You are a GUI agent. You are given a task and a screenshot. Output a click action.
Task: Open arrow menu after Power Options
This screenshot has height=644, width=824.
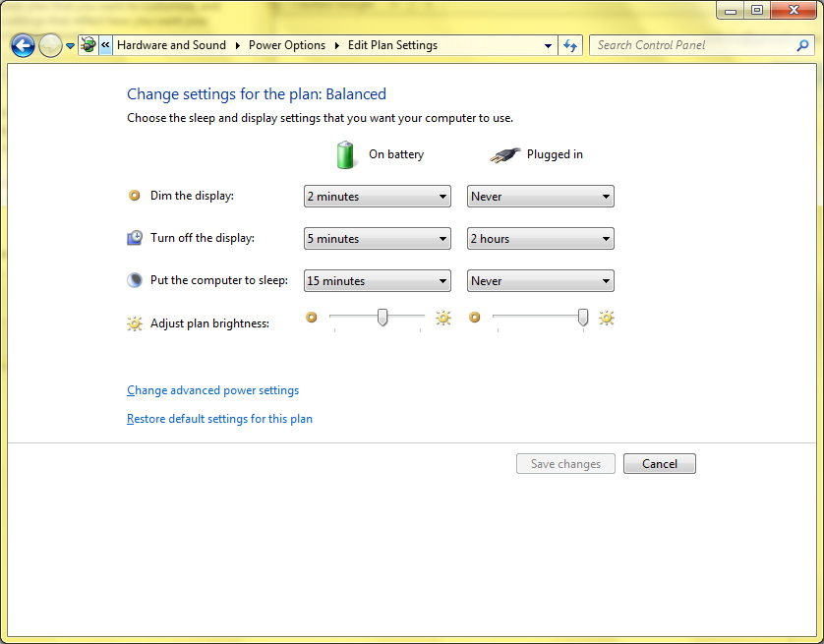337,45
